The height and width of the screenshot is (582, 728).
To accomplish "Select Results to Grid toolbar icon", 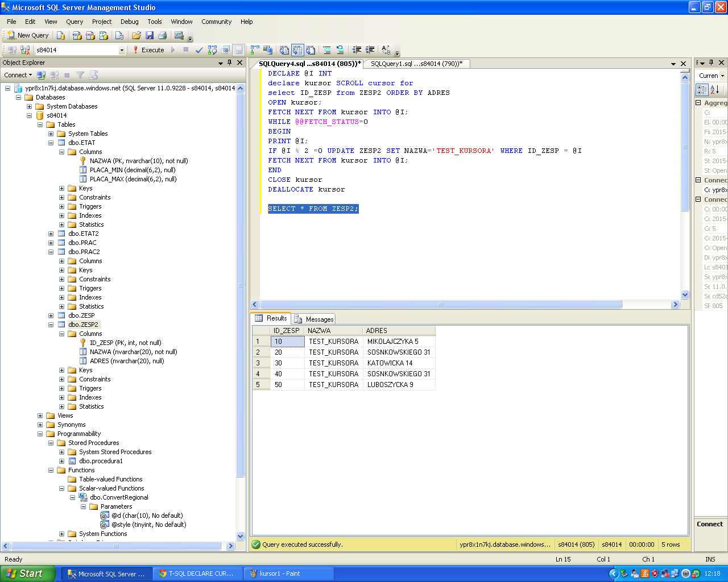I will click(297, 50).
